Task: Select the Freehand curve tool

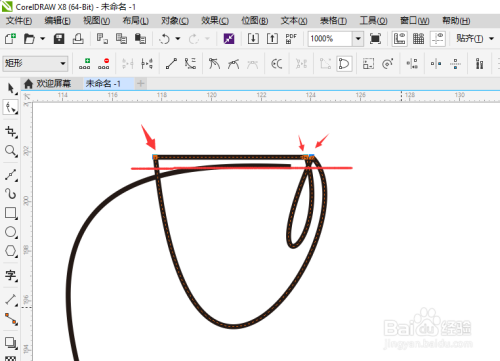Action: click(11, 175)
